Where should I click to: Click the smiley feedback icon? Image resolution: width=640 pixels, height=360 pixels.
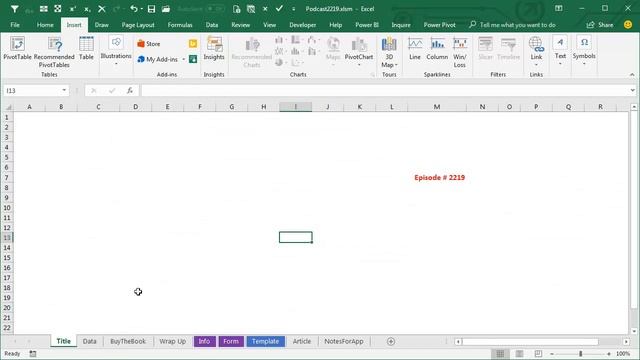coord(628,25)
